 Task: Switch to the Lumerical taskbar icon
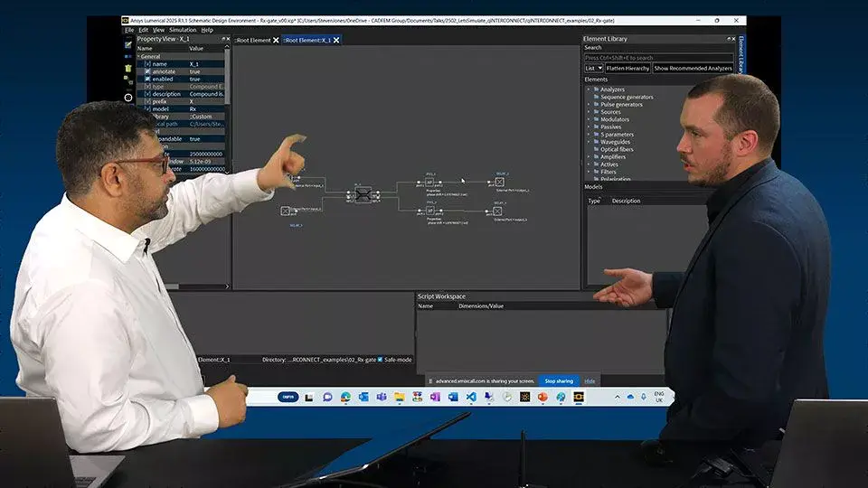click(x=579, y=397)
